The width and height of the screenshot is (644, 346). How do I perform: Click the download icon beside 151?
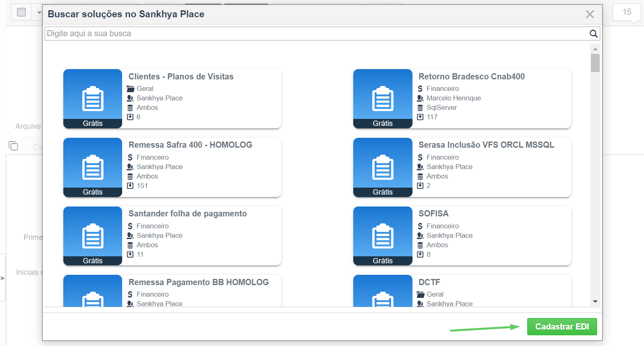130,186
